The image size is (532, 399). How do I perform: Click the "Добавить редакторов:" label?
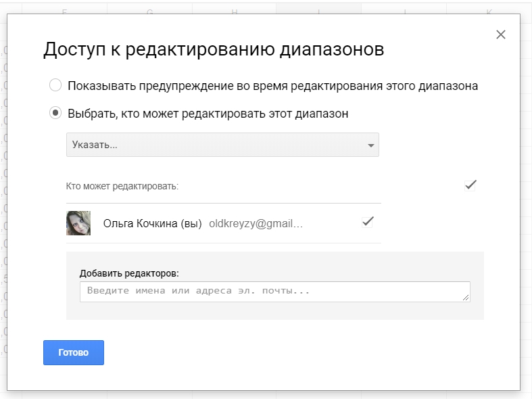tap(129, 273)
